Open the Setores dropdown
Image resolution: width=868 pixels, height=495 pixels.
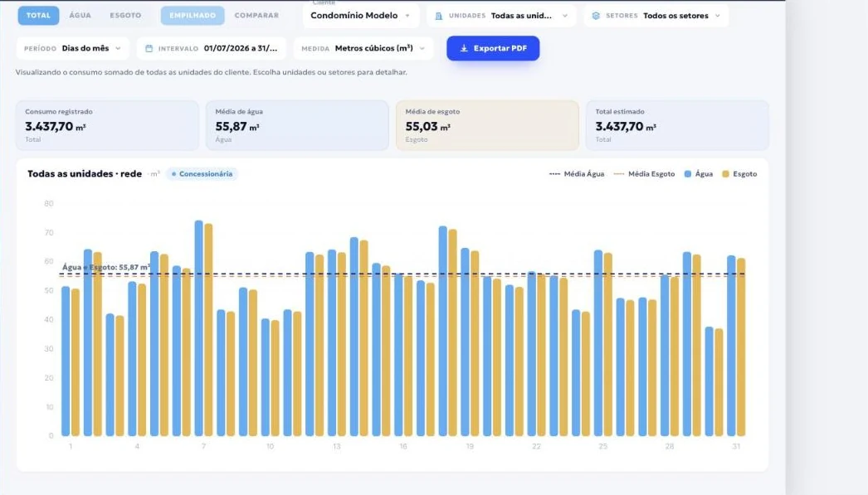point(656,16)
